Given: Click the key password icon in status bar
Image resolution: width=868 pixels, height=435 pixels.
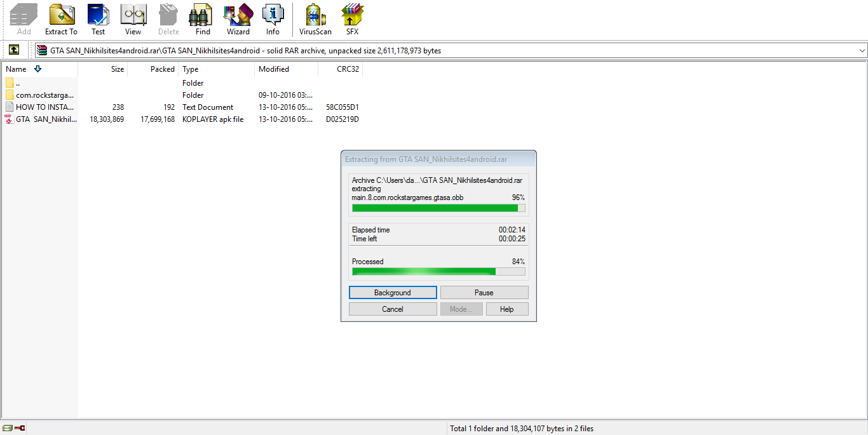Looking at the screenshot, I should point(20,429).
